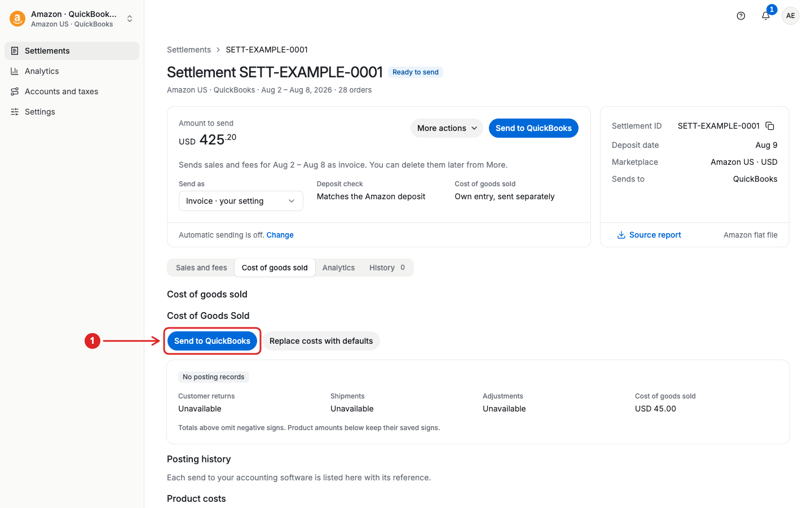Open the account switcher chevron

(130, 19)
